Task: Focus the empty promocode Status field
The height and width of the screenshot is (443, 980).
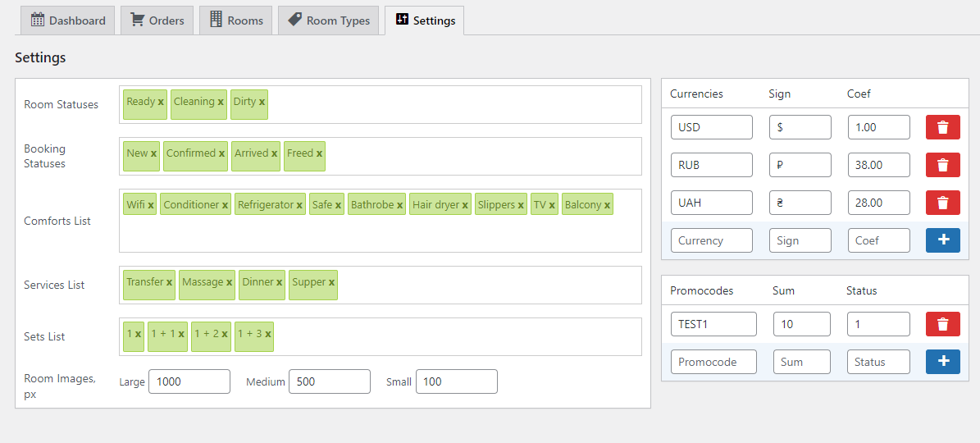Action: point(879,362)
